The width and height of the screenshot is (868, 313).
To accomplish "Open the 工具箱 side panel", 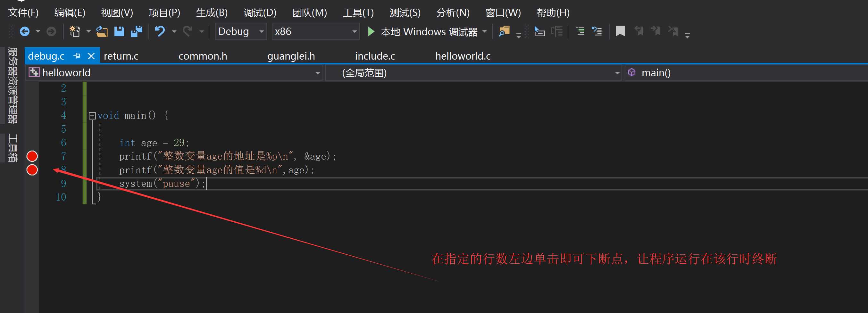I will click(13, 148).
